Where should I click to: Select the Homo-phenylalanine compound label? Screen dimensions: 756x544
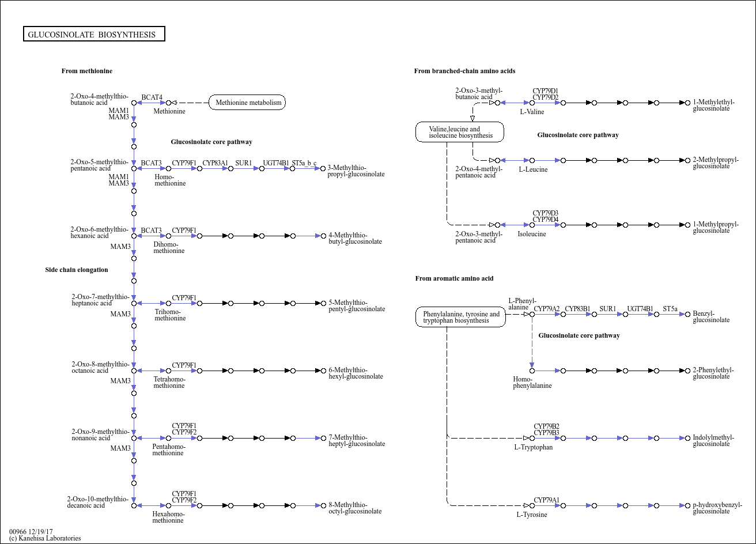pyautogui.click(x=532, y=382)
